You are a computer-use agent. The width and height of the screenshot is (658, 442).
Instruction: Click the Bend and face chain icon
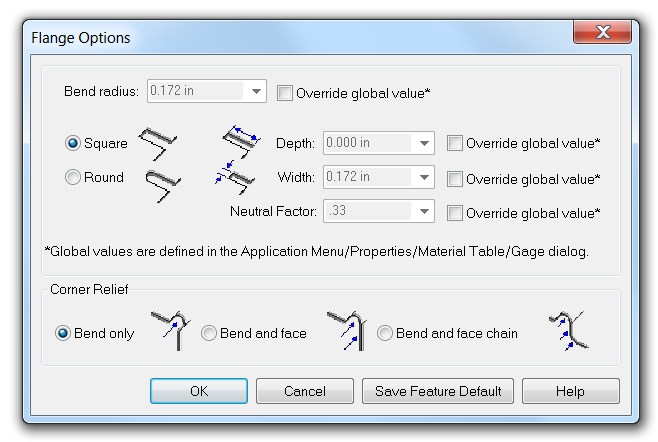click(x=569, y=331)
